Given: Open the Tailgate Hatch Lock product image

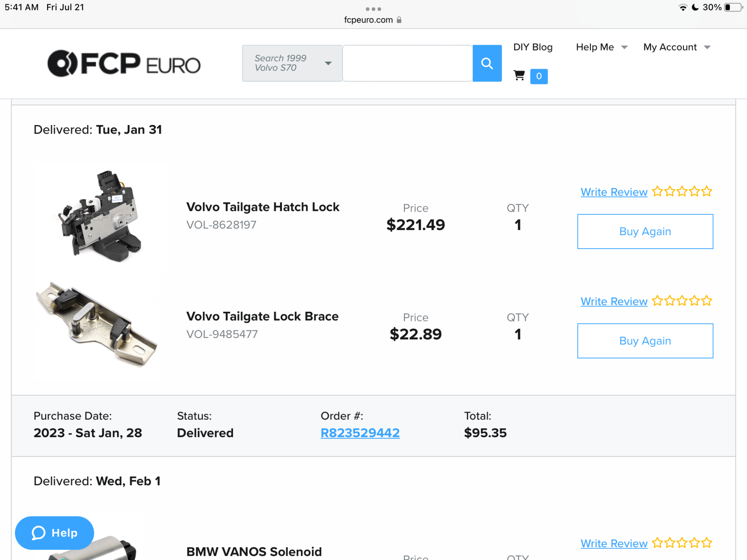Looking at the screenshot, I should pos(101,217).
